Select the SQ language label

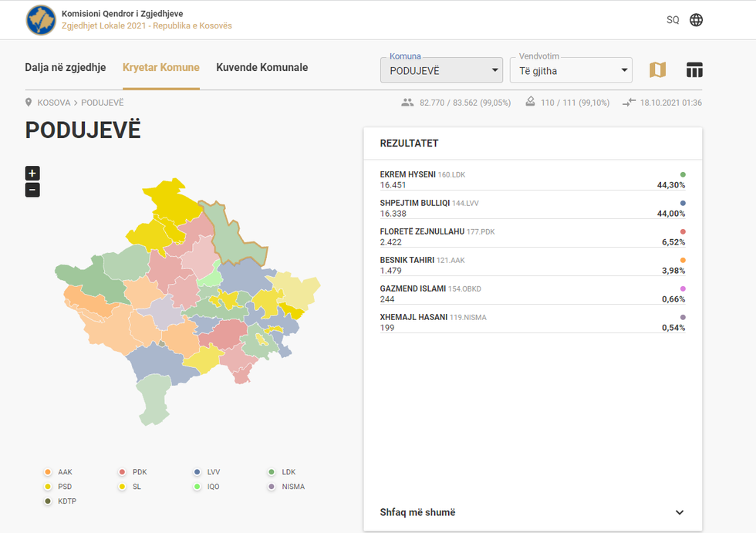click(x=673, y=20)
